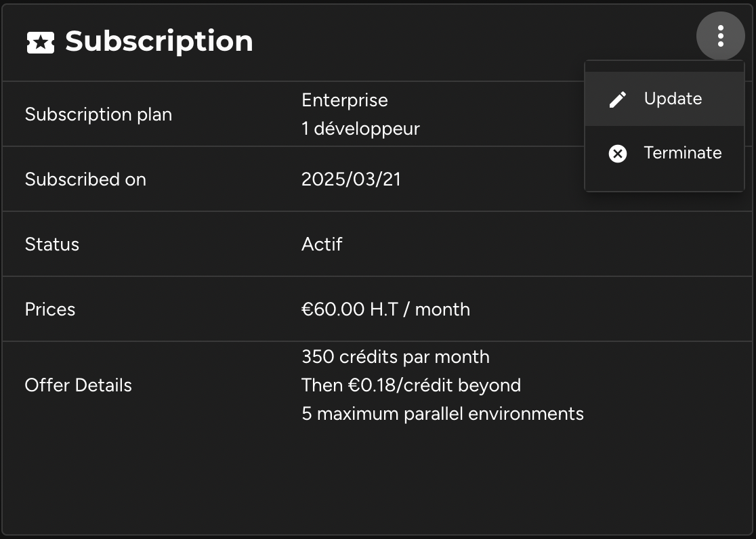
Task: Click the date 2025/03/21
Action: click(x=351, y=179)
